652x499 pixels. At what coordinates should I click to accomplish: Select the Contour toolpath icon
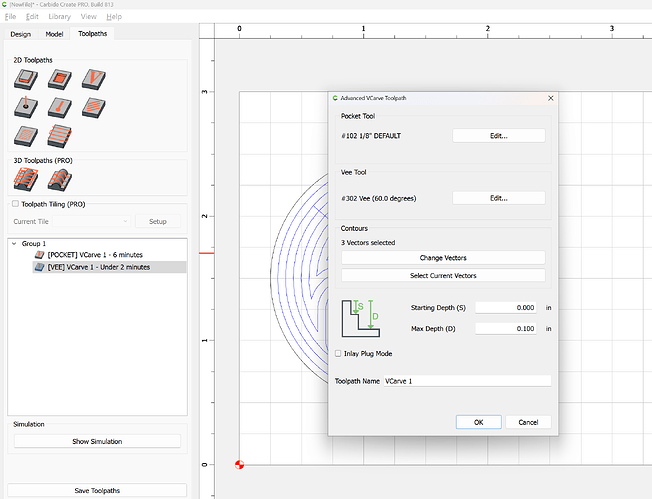(26, 79)
